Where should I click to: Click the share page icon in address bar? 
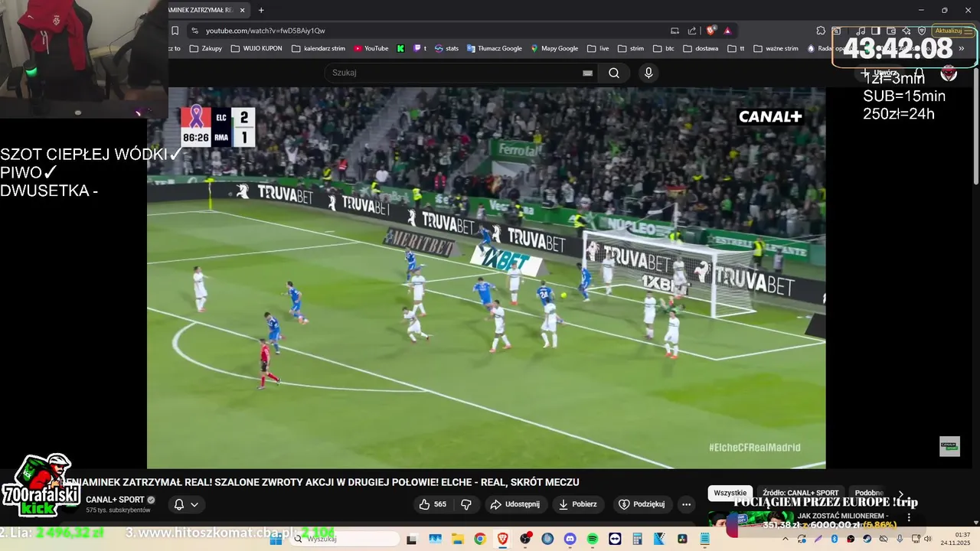[x=692, y=31]
